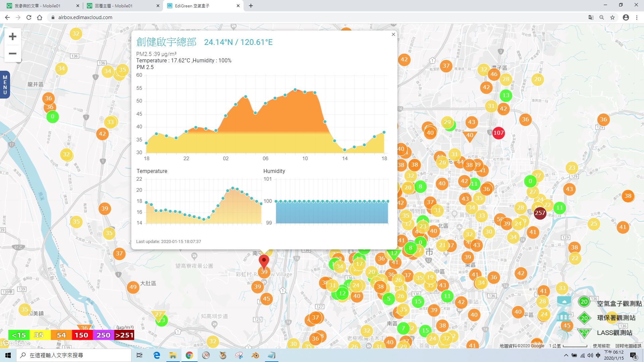
Task: Open a new browser tab
Action: tap(251, 6)
